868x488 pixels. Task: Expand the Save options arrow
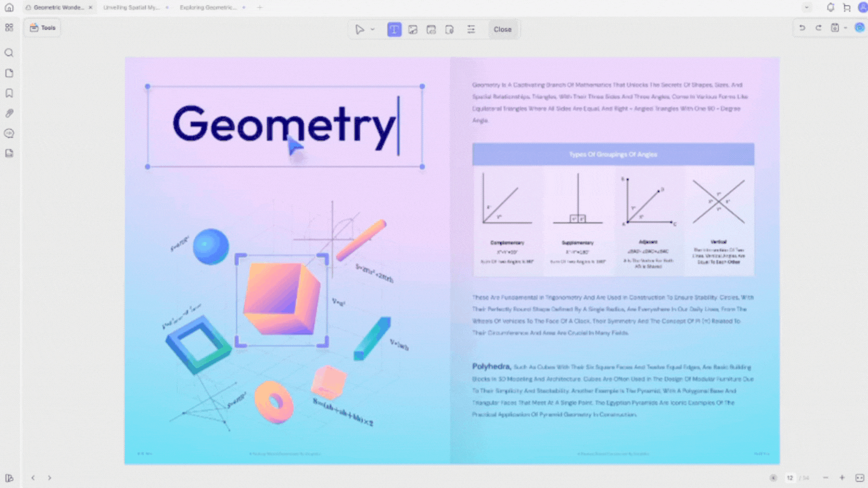(845, 28)
